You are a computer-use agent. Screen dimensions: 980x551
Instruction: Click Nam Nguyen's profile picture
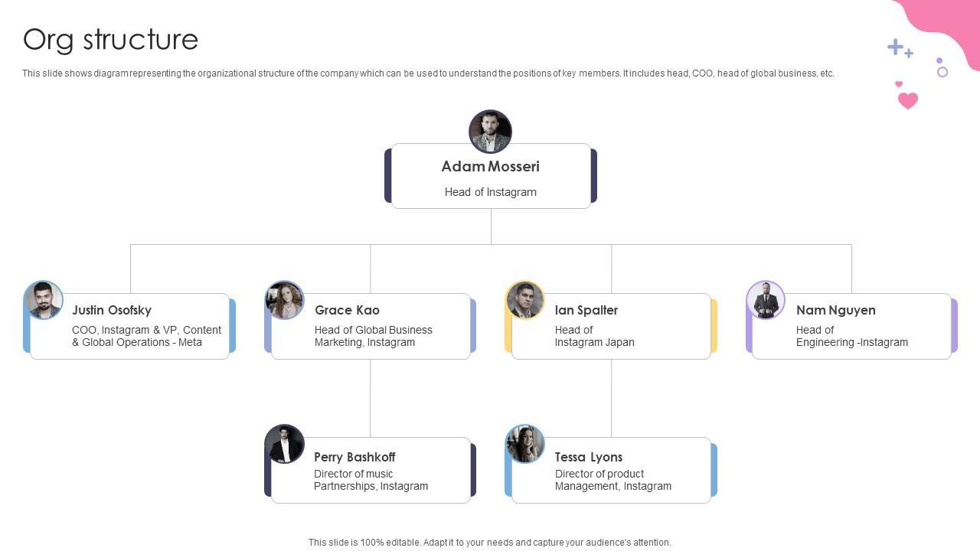766,300
